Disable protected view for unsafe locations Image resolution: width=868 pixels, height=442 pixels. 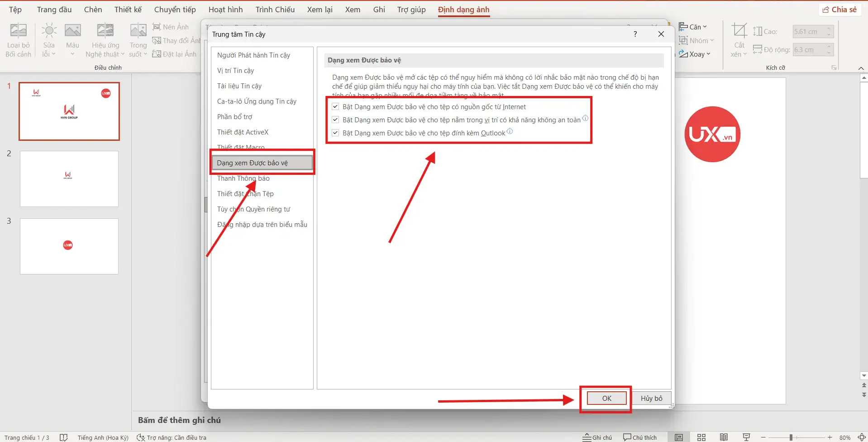coord(335,119)
